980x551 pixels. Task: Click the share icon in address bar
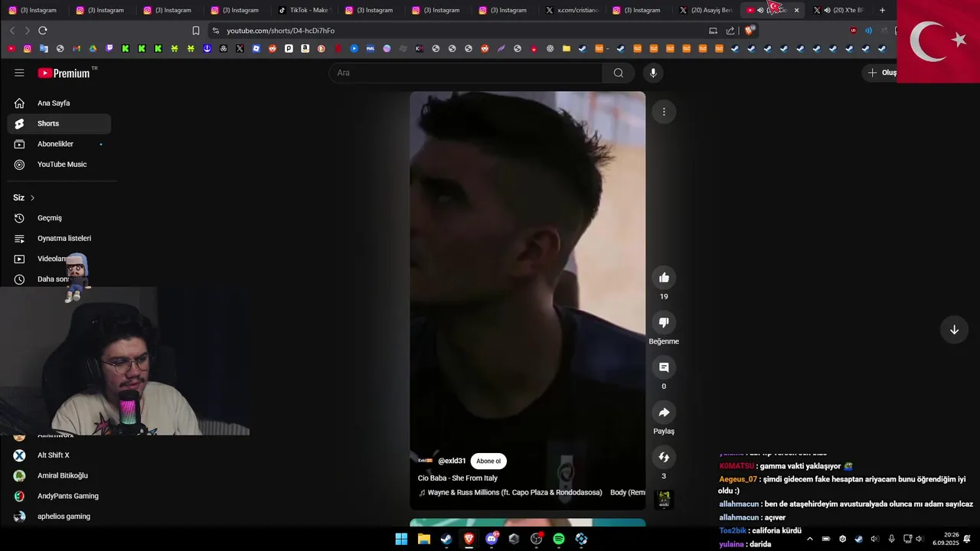[730, 31]
